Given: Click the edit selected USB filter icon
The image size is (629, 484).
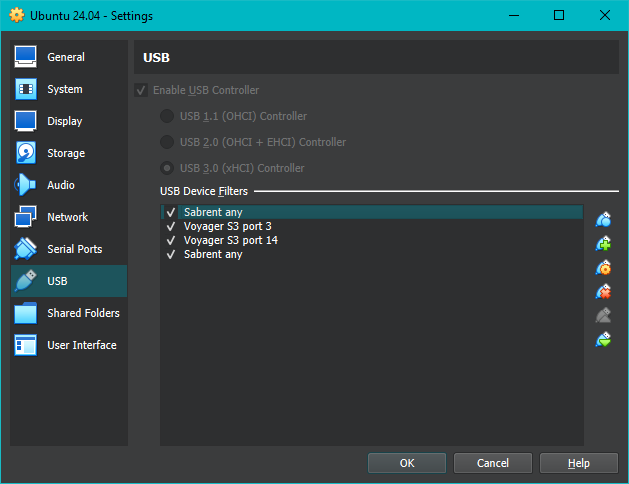Looking at the screenshot, I should (x=603, y=268).
